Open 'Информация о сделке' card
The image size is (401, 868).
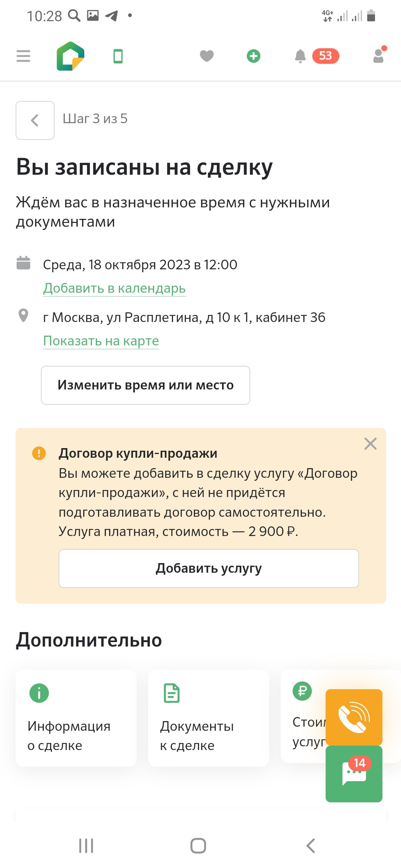coord(76,718)
